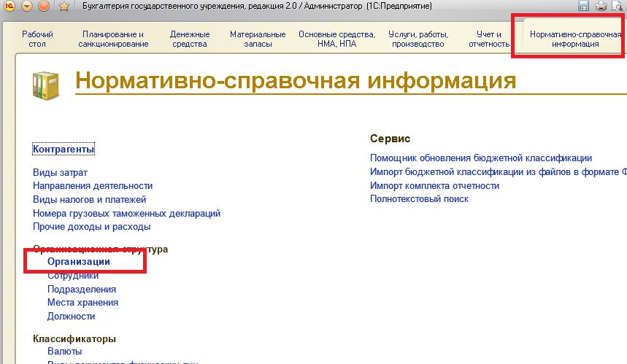Open the Подразделения link
The image size is (627, 364).
pyautogui.click(x=82, y=290)
